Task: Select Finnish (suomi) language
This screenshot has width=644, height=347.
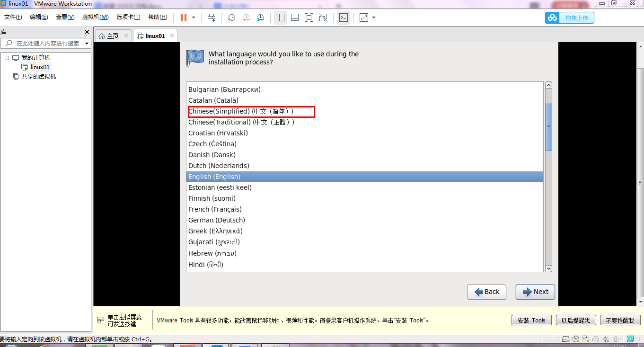Action: [x=364, y=198]
